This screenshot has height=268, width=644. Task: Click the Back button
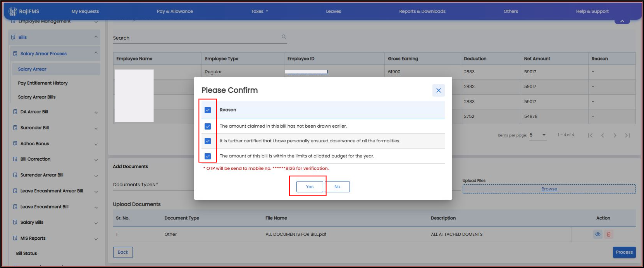click(123, 252)
